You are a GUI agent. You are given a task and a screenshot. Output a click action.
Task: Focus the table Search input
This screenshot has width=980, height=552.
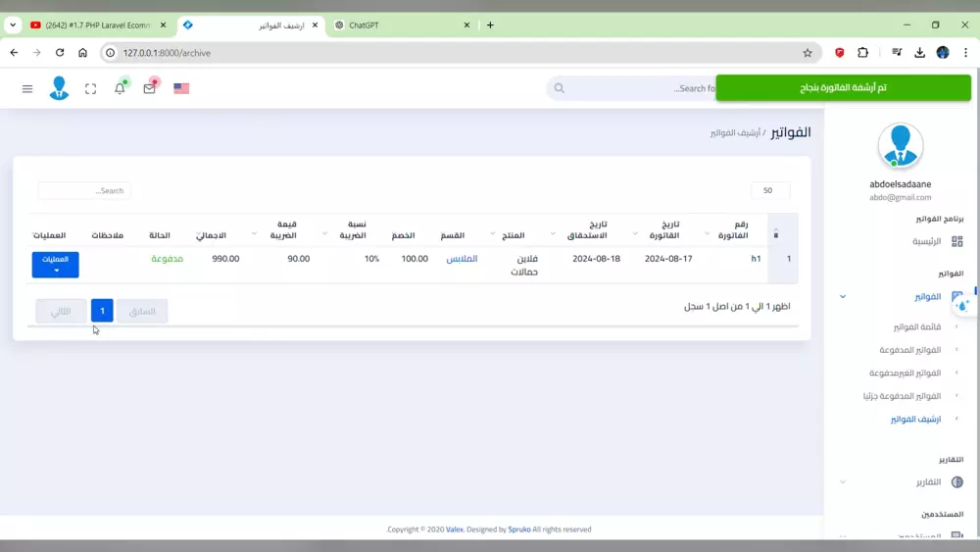(83, 190)
